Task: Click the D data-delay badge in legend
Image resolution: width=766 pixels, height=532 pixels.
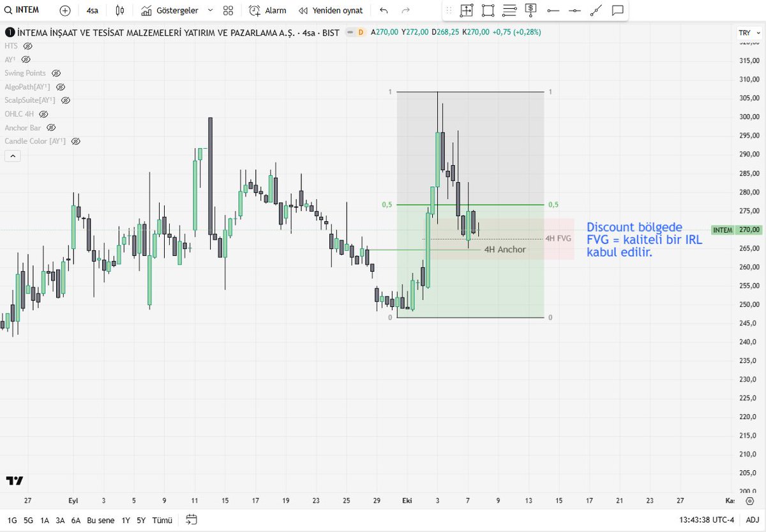Action: pos(361,33)
